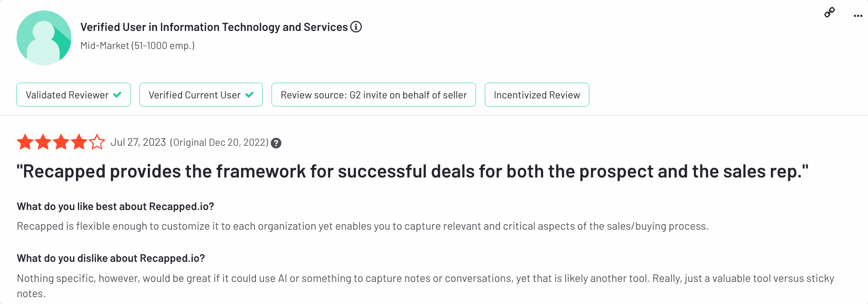Select the fourth filled rating star

(79, 142)
